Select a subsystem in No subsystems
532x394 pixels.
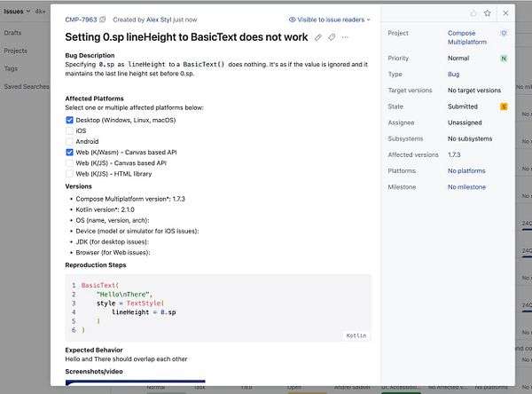coord(470,138)
